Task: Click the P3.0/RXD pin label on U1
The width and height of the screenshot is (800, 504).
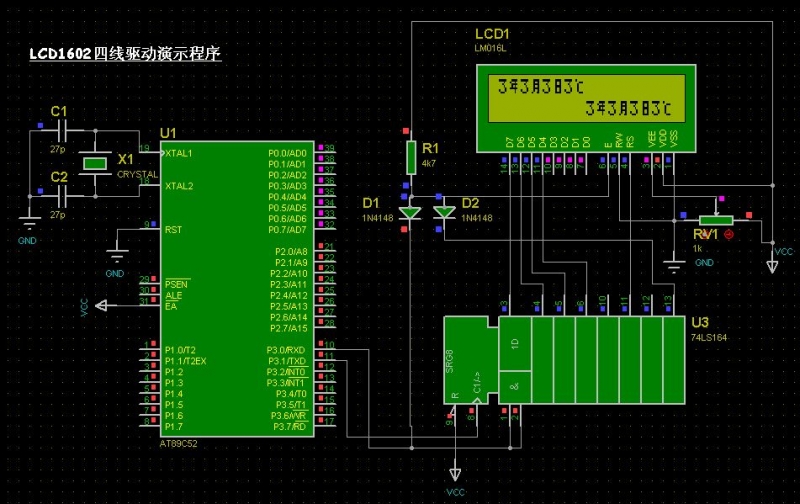Action: (286, 349)
